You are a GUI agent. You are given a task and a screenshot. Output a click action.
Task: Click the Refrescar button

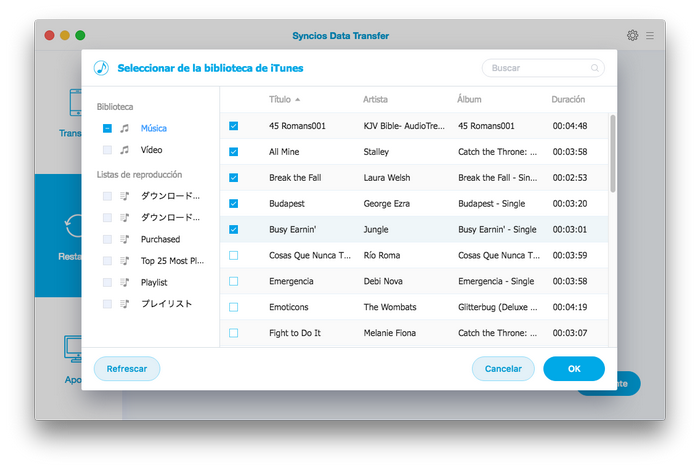click(x=127, y=369)
